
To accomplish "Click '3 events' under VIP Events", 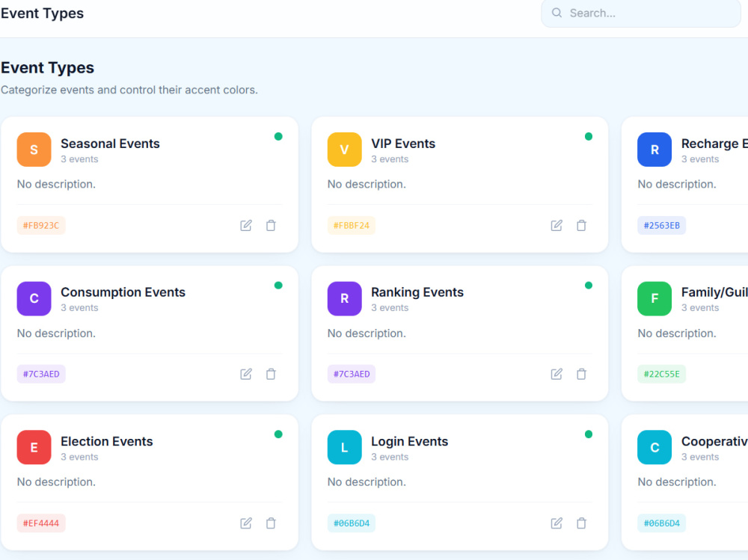I will pyautogui.click(x=390, y=159).
